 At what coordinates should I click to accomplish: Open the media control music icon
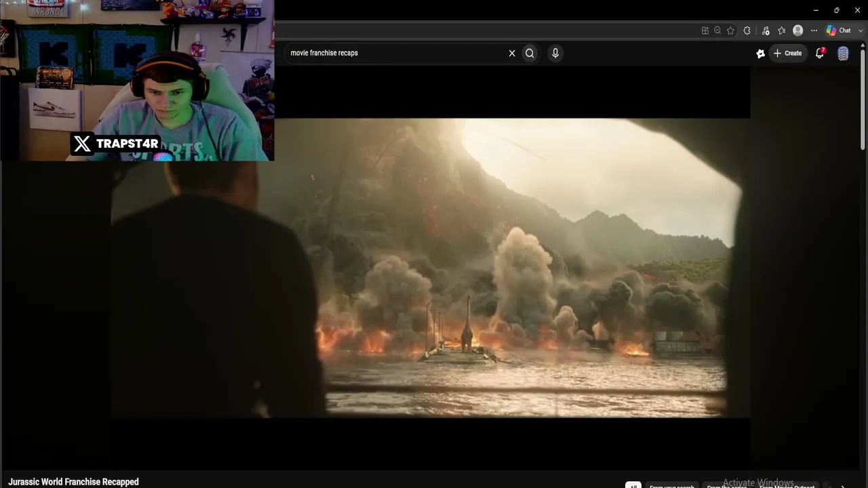[x=766, y=30]
